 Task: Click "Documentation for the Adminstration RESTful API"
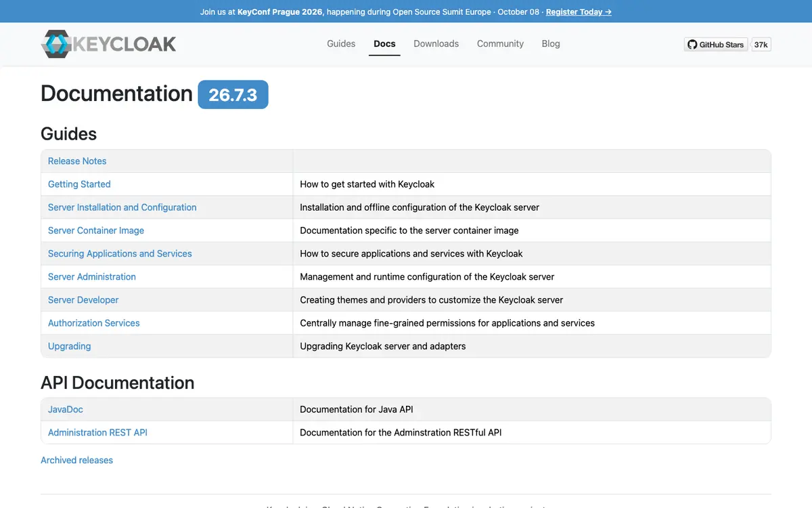(x=401, y=432)
